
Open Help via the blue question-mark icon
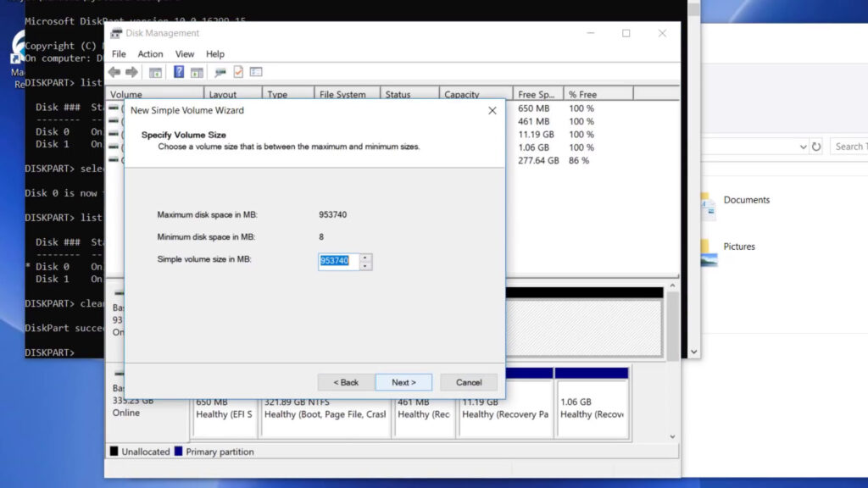179,72
